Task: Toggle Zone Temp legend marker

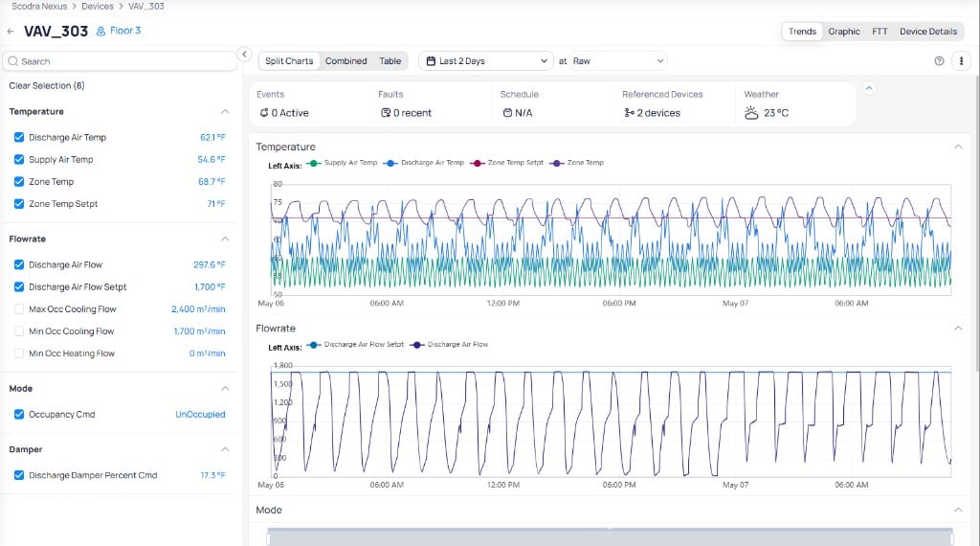Action: (557, 163)
